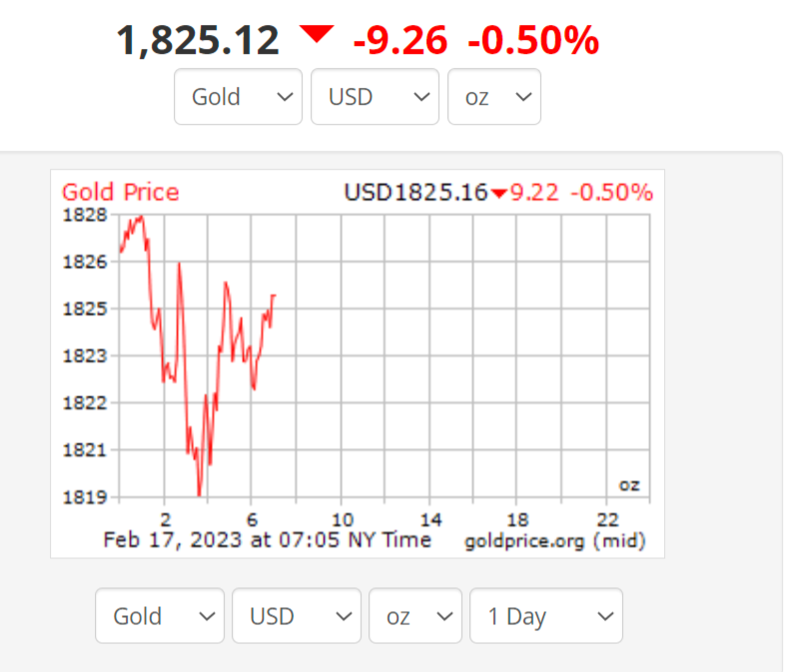Click the chart's lowest dip near 1819
The image size is (786, 672).
pyautogui.click(x=200, y=493)
